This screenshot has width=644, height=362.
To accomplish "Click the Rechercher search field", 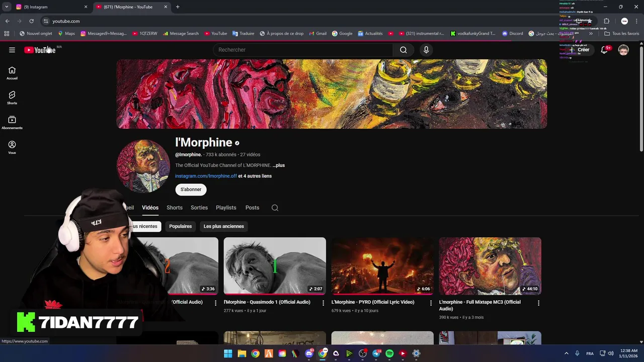I will pyautogui.click(x=304, y=50).
